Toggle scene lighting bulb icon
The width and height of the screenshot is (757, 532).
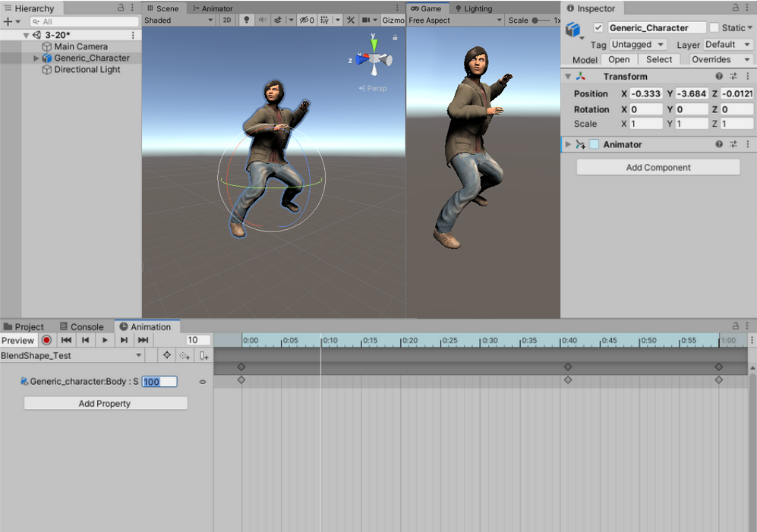(x=247, y=20)
